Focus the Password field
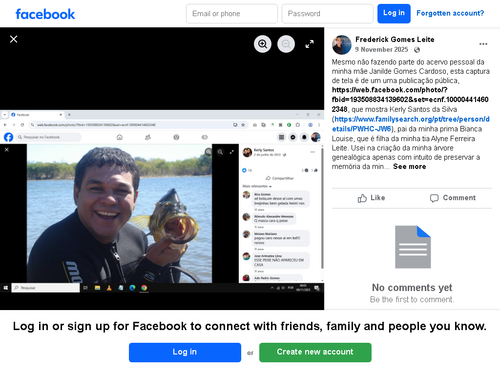 coord(327,14)
